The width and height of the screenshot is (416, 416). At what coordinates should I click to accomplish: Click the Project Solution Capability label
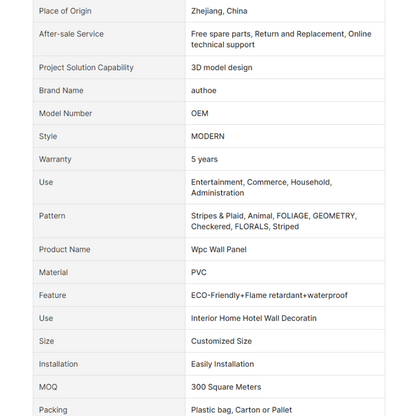pos(86,68)
